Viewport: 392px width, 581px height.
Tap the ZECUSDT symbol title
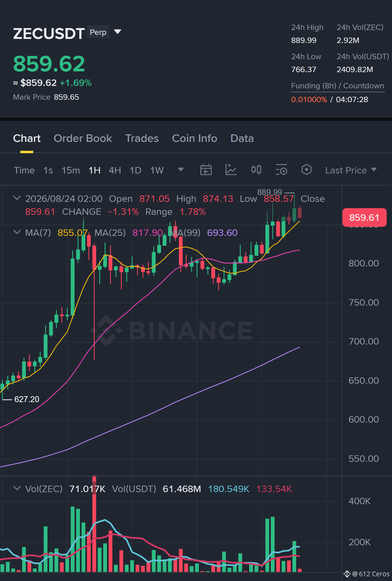tap(49, 34)
